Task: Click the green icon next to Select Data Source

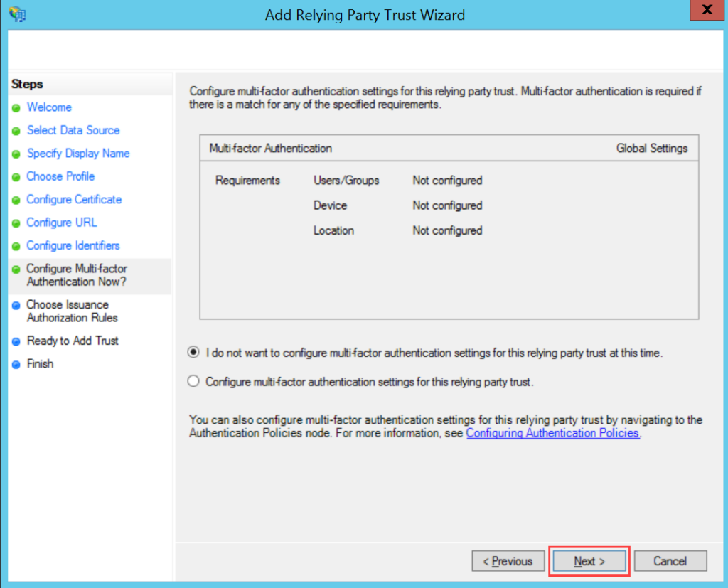Action: [x=16, y=130]
